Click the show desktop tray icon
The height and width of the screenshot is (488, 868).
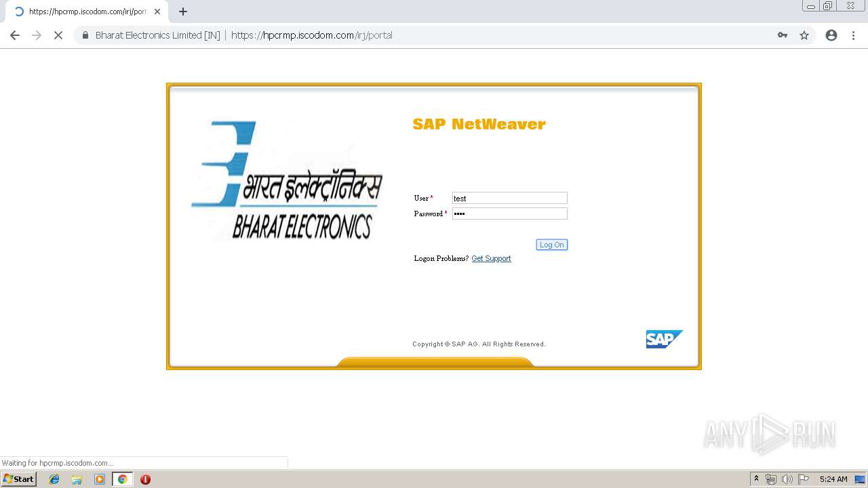[x=860, y=479]
